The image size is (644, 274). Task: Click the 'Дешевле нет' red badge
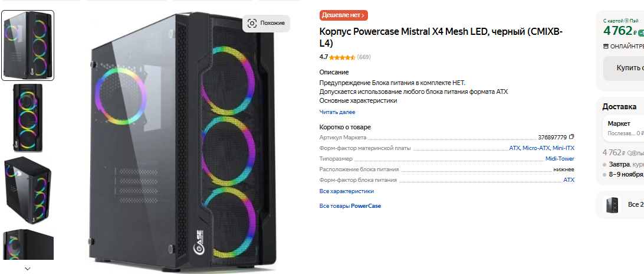pos(344,15)
